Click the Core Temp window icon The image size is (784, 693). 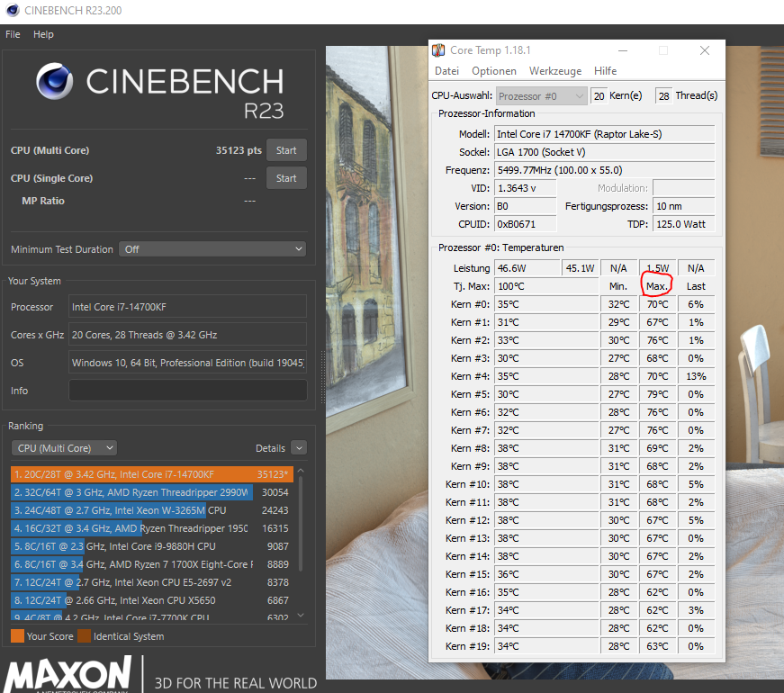click(438, 50)
